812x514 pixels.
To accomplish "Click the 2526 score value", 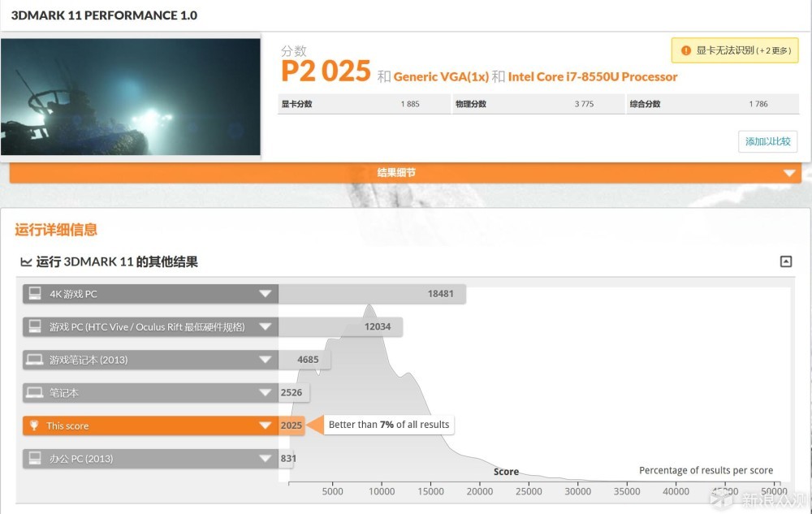I will tap(291, 392).
